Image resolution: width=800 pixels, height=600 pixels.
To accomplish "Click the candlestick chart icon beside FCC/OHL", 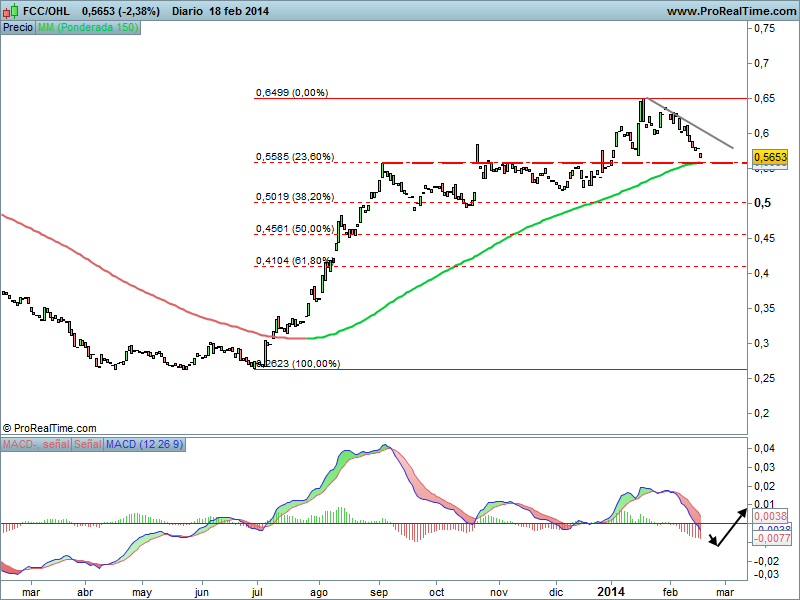I will (x=11, y=11).
